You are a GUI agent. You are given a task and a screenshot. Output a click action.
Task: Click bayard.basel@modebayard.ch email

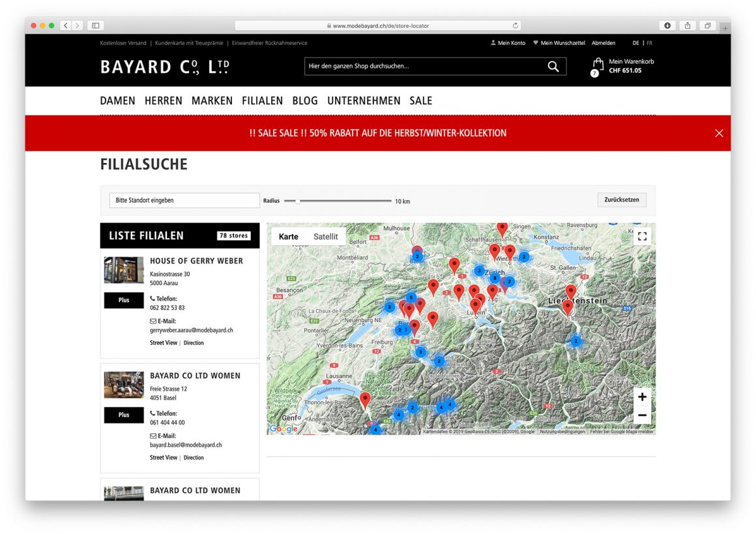pyautogui.click(x=186, y=445)
